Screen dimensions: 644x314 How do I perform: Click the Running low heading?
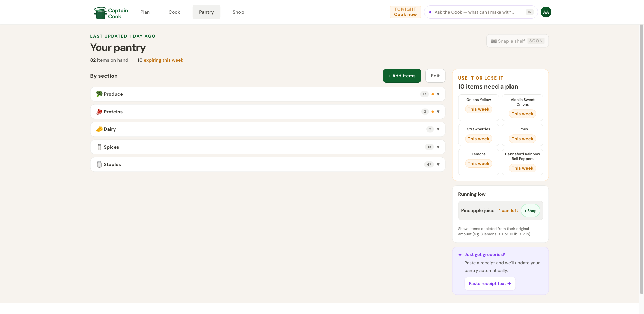coord(472,194)
